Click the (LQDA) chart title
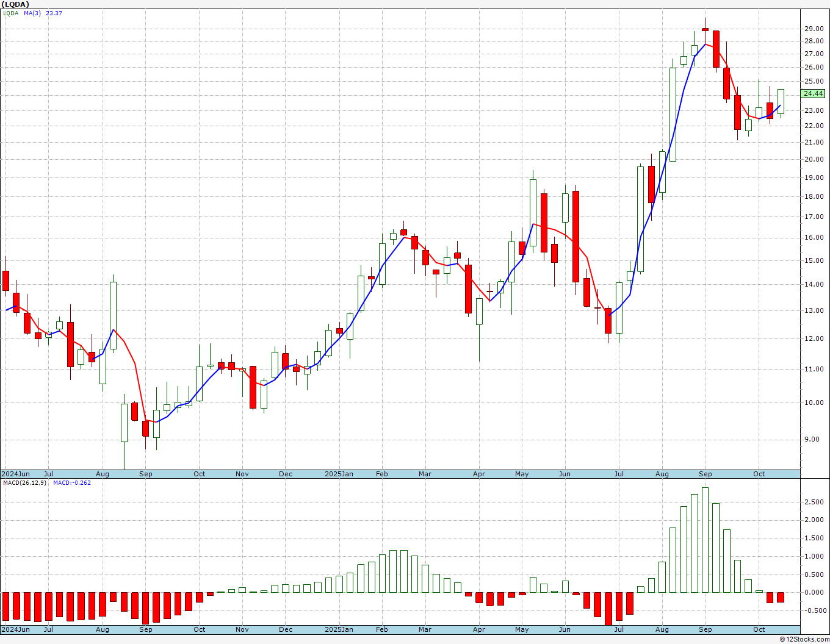The height and width of the screenshot is (644, 830). point(15,4)
